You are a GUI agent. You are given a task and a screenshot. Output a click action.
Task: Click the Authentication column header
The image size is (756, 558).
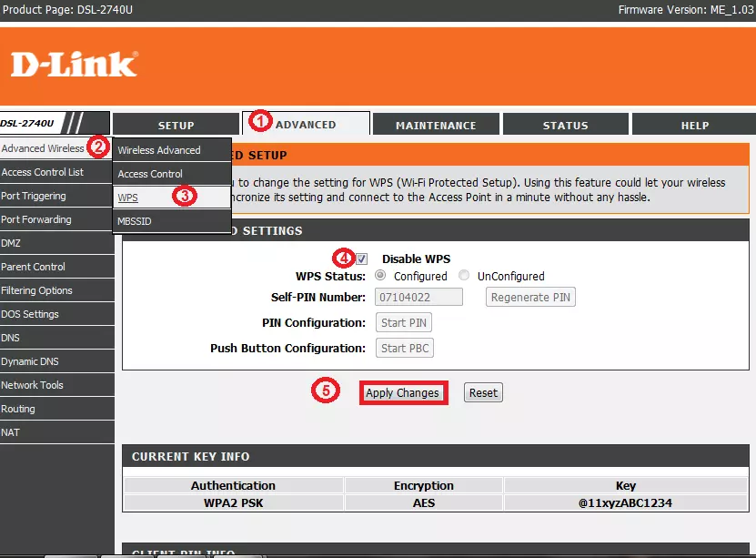(234, 485)
